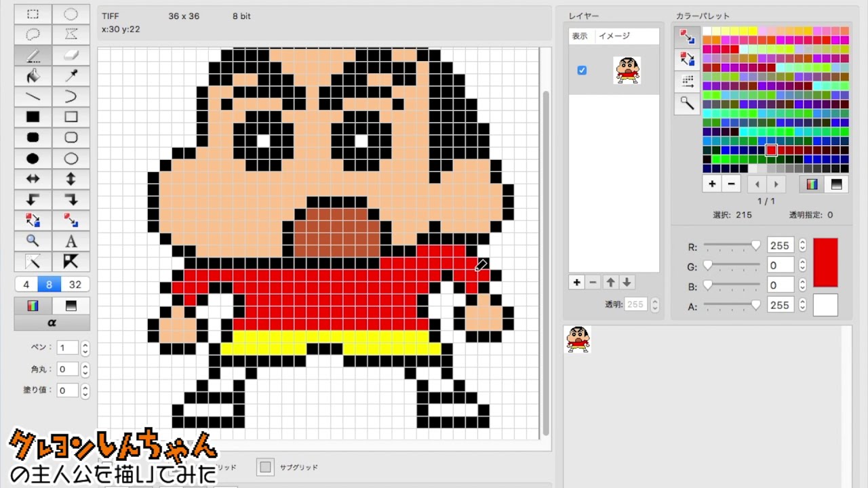
Task: Adjust the R value stepper
Action: 803,245
